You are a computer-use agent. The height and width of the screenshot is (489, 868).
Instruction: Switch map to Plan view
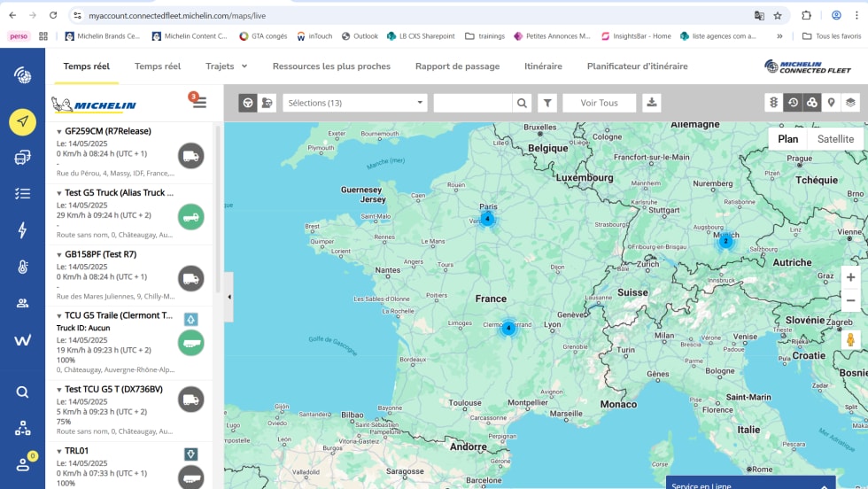787,139
